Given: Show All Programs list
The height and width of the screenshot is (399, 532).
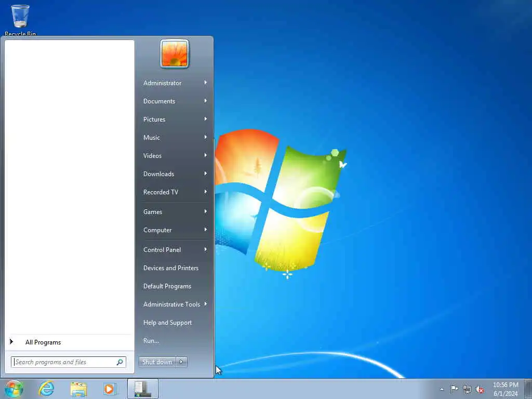Looking at the screenshot, I should [x=70, y=342].
